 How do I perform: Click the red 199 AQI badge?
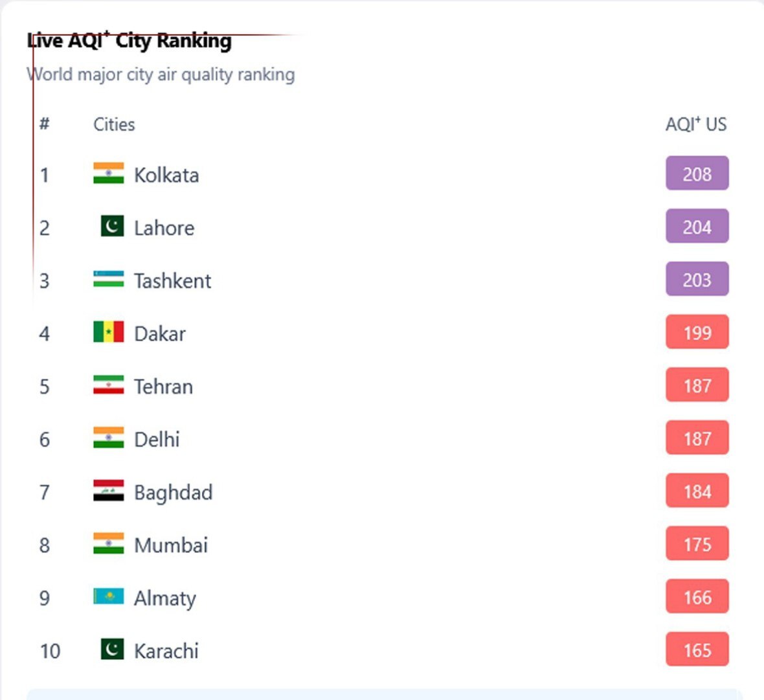click(x=697, y=332)
